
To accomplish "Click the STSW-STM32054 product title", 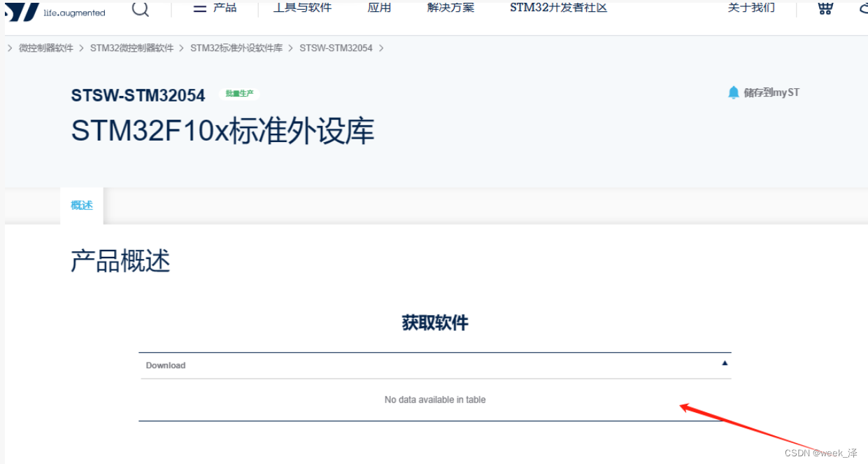I will (138, 95).
